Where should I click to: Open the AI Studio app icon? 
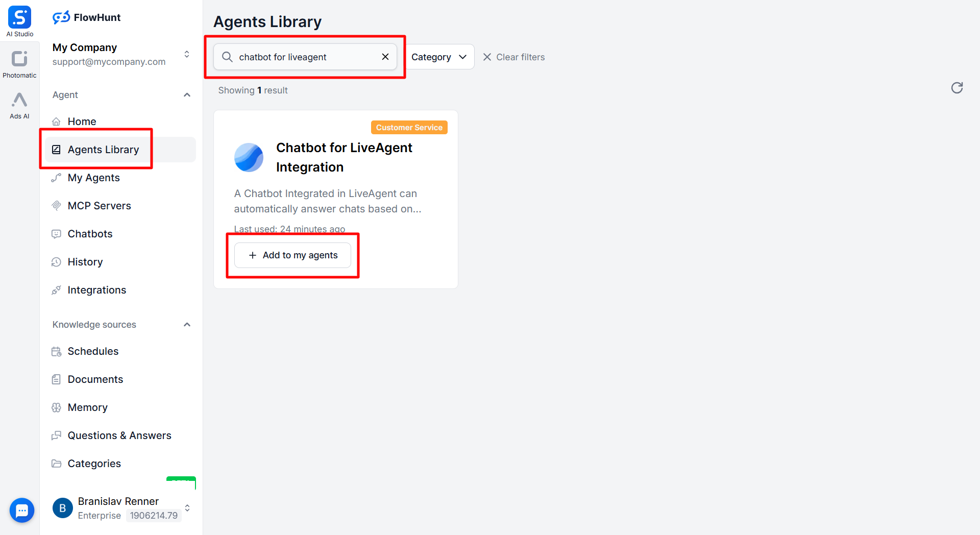[19, 18]
